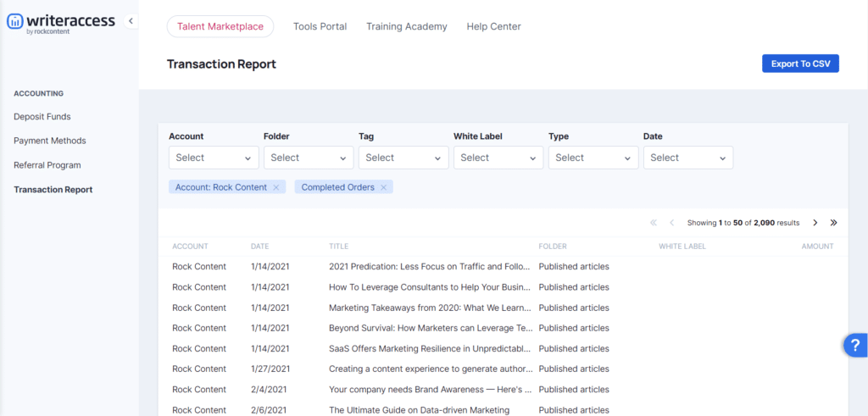This screenshot has width=868, height=416.
Task: Open the Help Center tab
Action: tap(494, 26)
